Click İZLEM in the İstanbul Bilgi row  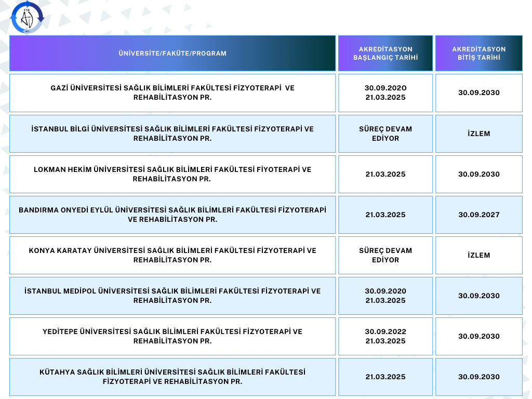478,134
